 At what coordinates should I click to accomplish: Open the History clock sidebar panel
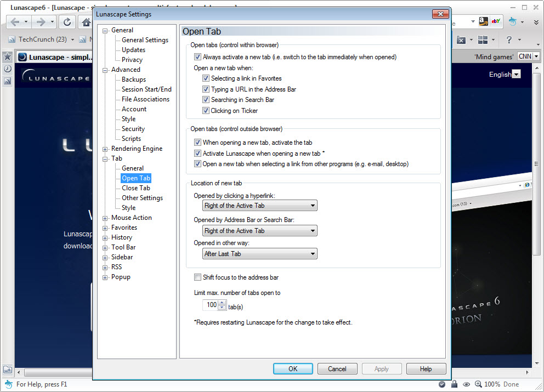tap(7, 69)
